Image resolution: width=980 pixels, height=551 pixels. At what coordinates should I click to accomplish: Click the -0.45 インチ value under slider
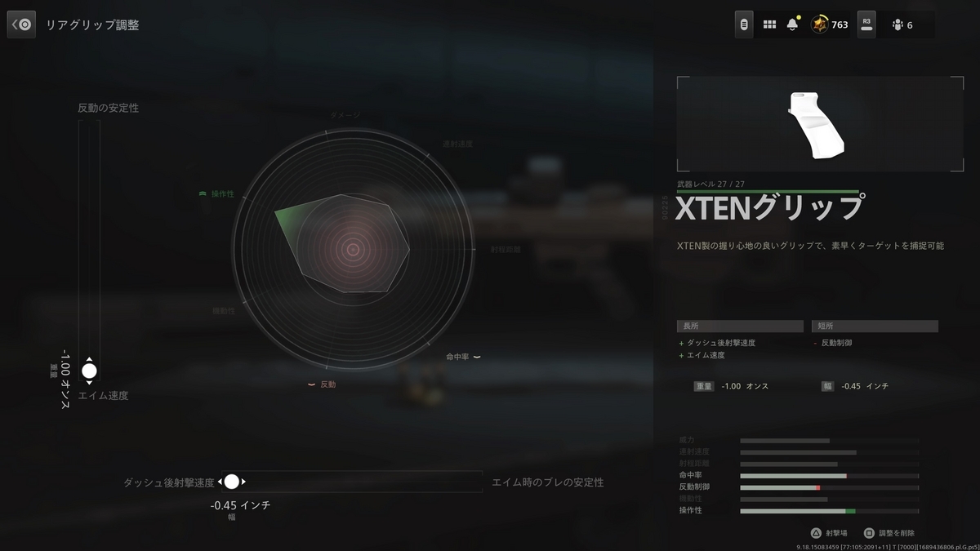point(240,505)
